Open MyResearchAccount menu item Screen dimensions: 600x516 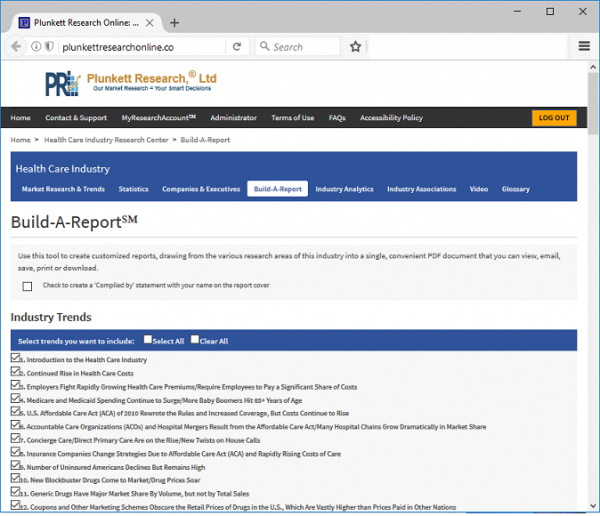(159, 118)
